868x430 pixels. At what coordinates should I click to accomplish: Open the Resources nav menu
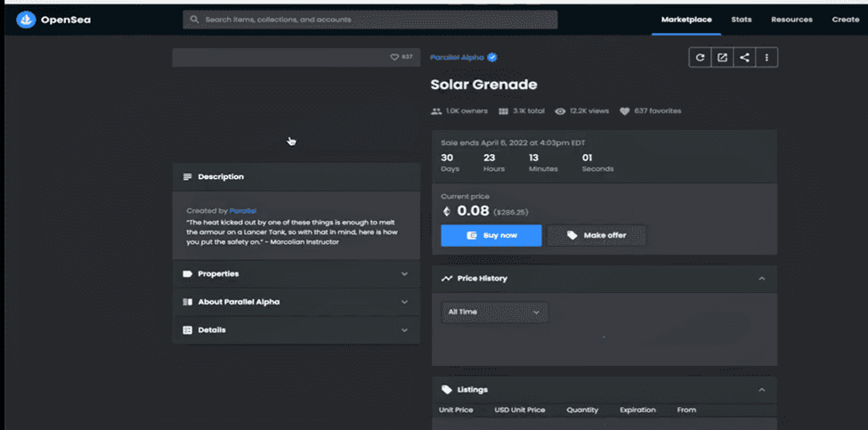point(791,20)
